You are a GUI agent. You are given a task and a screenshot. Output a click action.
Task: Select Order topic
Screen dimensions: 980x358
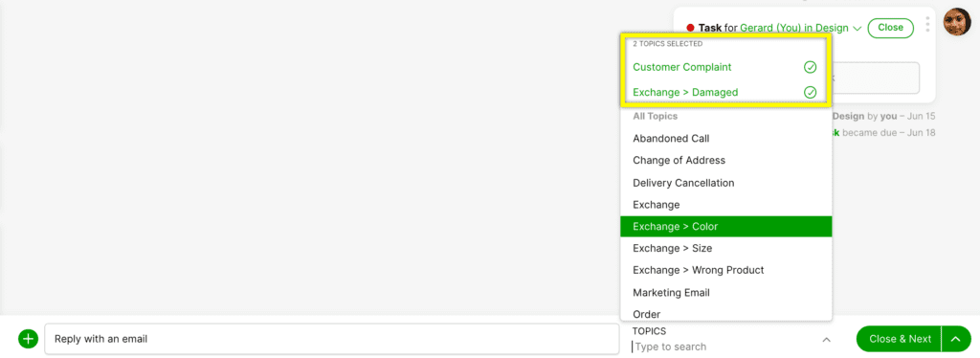tap(725, 314)
